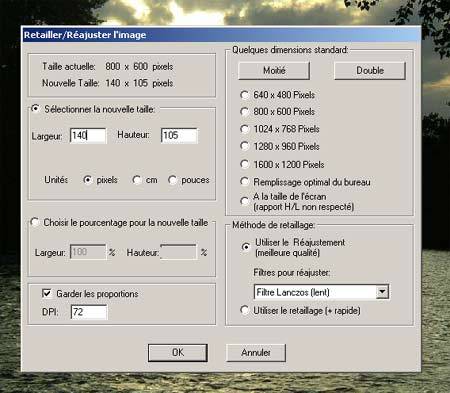Toggle the 'Garder les proportions' checkbox

click(47, 293)
